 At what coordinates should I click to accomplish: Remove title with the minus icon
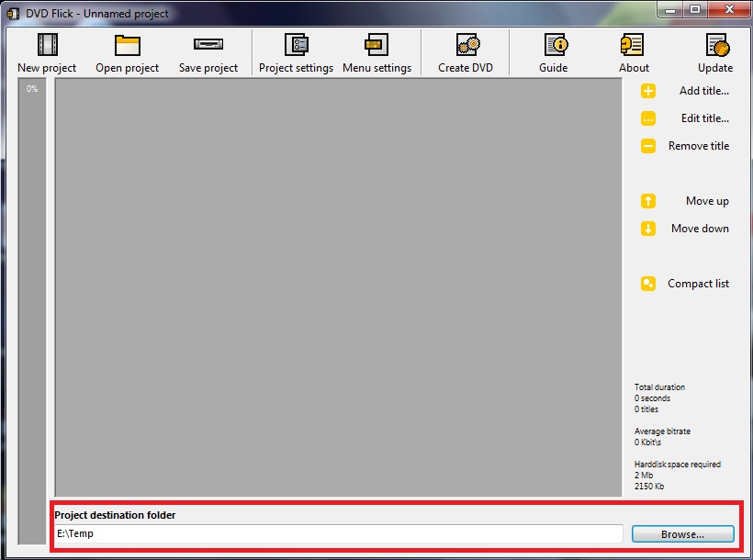pyautogui.click(x=648, y=146)
